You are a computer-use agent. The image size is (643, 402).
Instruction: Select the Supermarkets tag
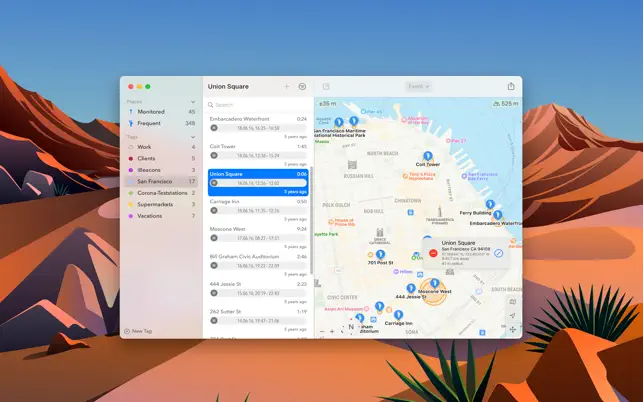point(155,204)
